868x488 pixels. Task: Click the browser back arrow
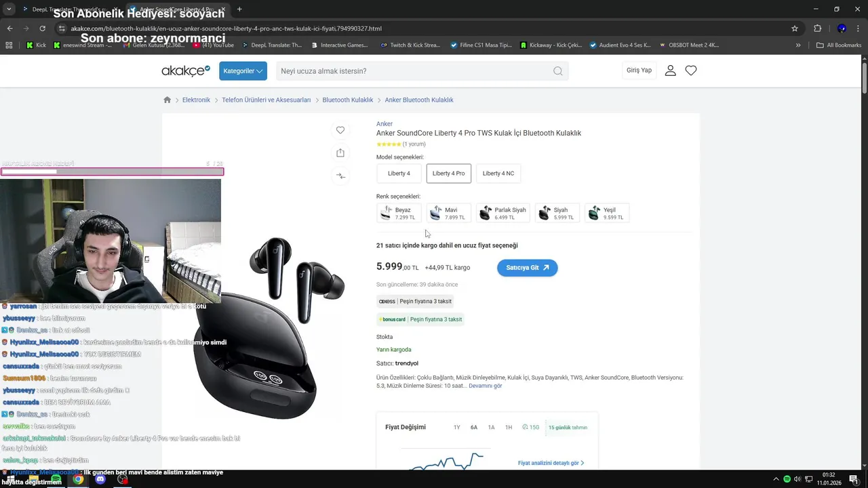(9, 28)
